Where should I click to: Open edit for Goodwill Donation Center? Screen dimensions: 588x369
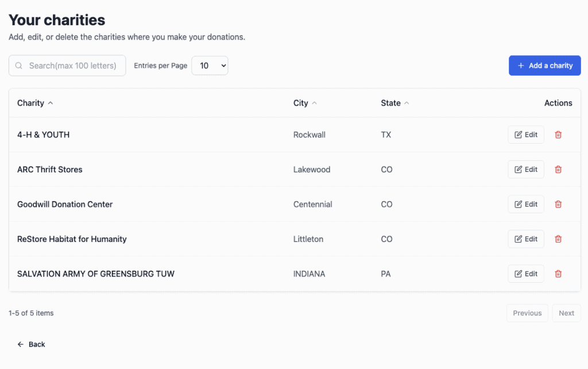click(525, 204)
